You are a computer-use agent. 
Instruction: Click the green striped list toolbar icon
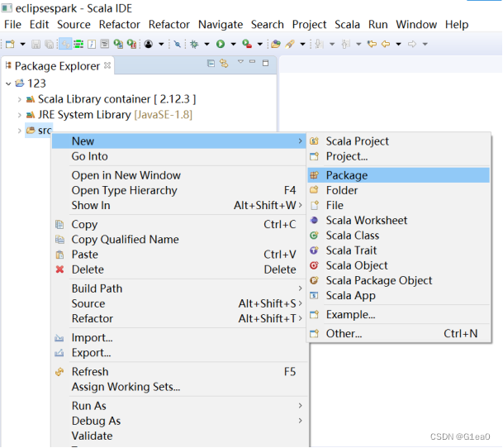pos(78,44)
